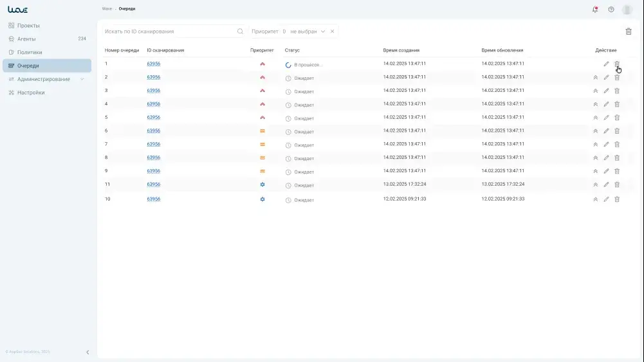Delete queue item number 6
The image size is (644, 362).
(x=617, y=131)
